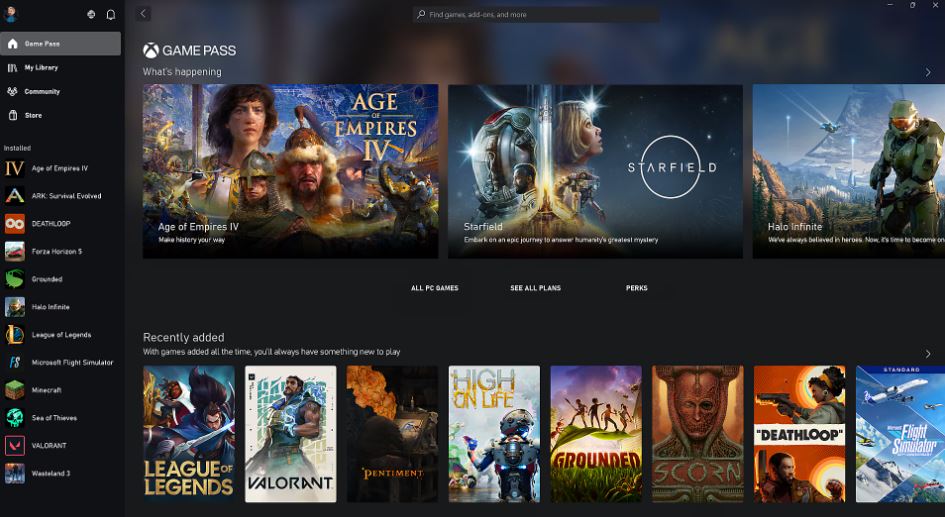Click the Grounded installed game icon
945x517 pixels.
pyautogui.click(x=14, y=279)
